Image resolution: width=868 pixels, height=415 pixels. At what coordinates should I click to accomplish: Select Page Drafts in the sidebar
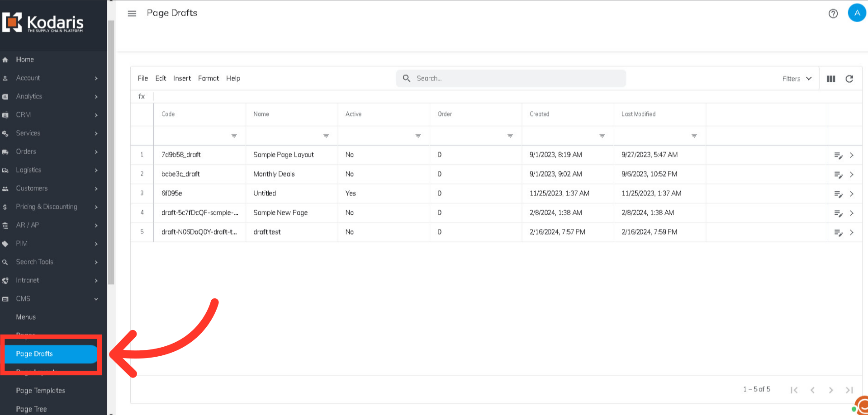tap(50, 354)
